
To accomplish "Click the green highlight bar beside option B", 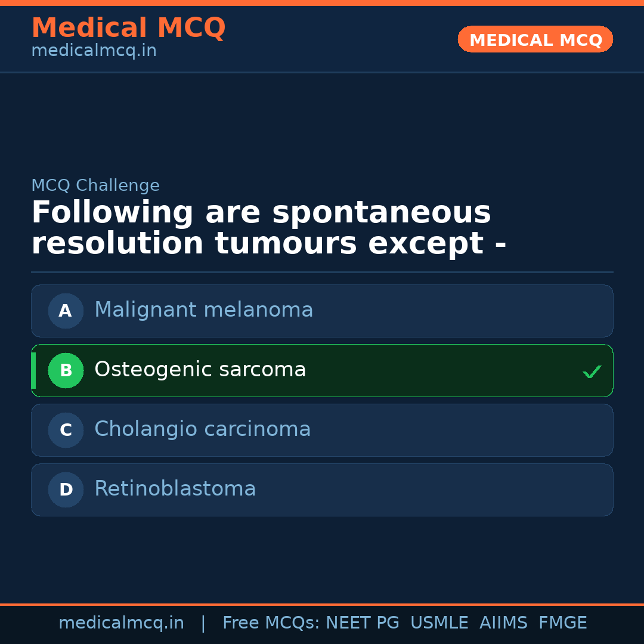I will [x=33, y=370].
